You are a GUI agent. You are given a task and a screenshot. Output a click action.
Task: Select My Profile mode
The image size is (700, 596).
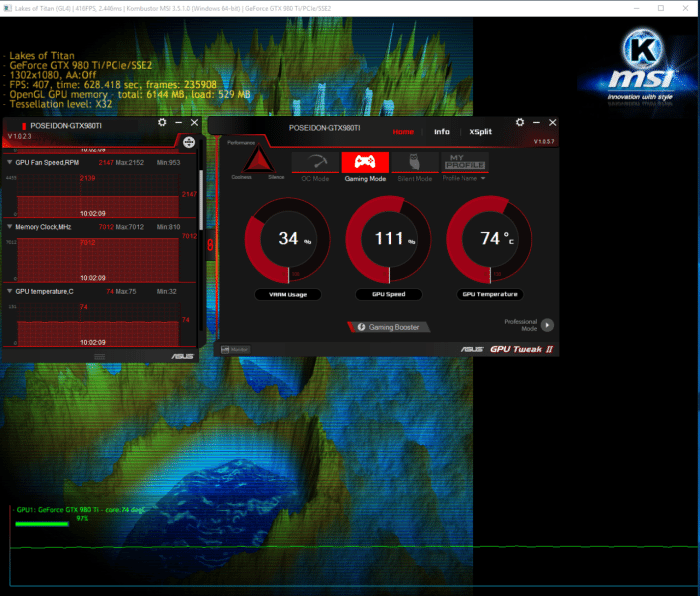465,162
